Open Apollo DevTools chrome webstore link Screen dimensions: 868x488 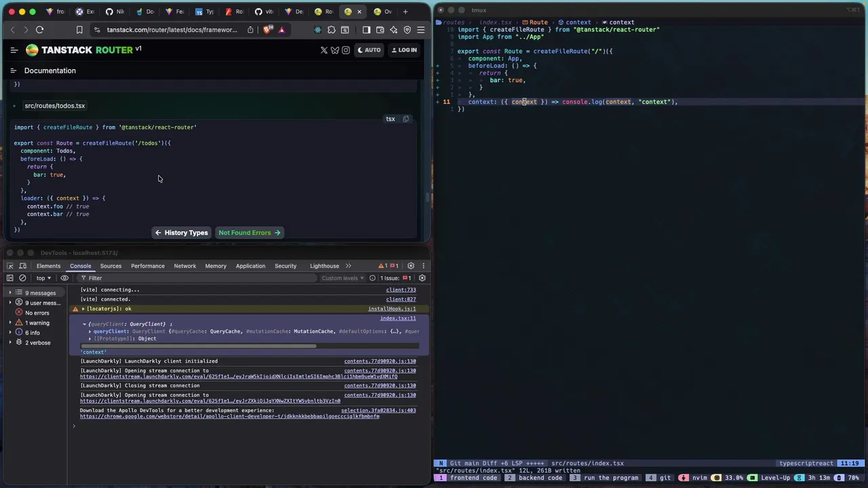230,416
